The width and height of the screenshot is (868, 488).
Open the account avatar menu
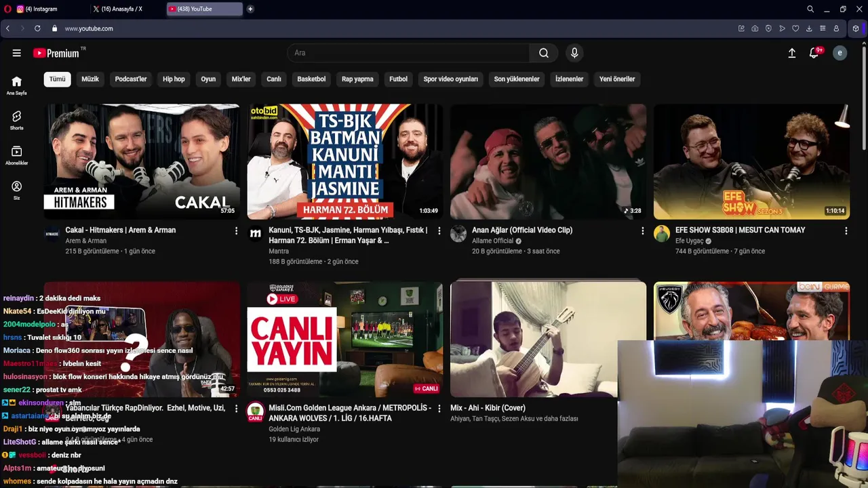(840, 53)
